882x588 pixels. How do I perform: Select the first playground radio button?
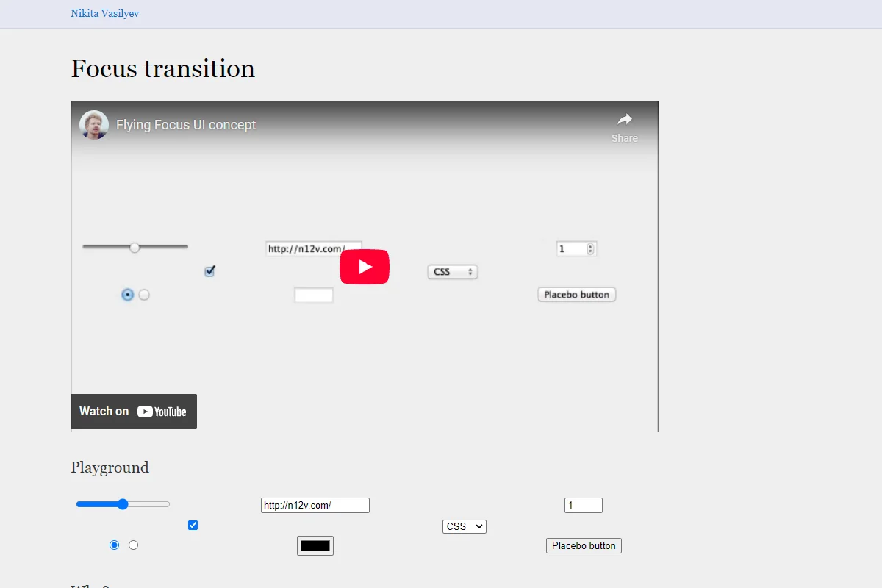tap(114, 545)
